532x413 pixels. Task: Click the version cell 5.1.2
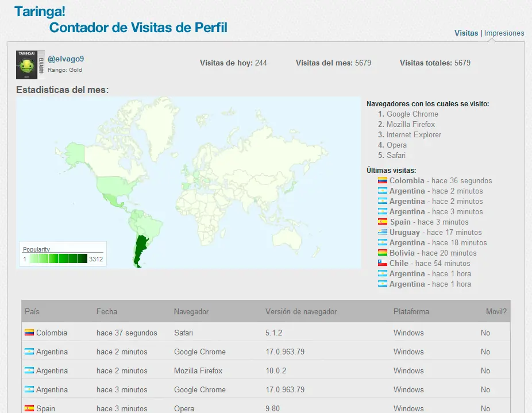click(273, 333)
